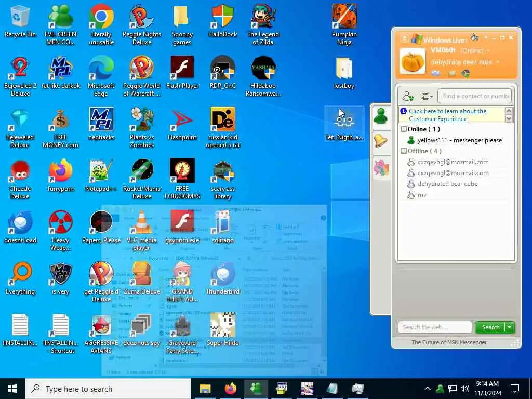Select the Plants vs Zombies icon
The width and height of the screenshot is (532, 399).
coord(141,128)
